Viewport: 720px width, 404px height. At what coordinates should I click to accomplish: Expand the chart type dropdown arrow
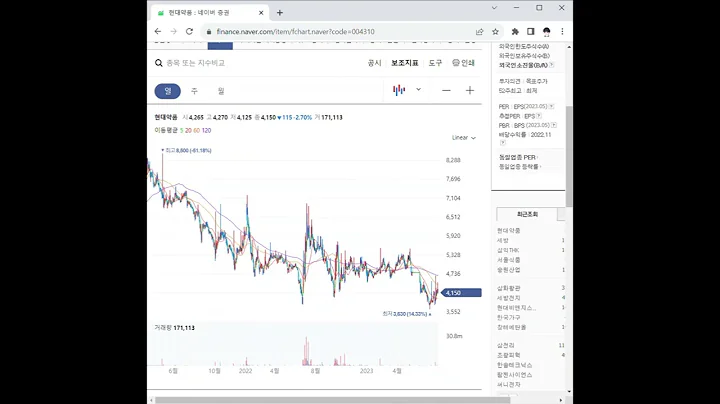pyautogui.click(x=418, y=90)
